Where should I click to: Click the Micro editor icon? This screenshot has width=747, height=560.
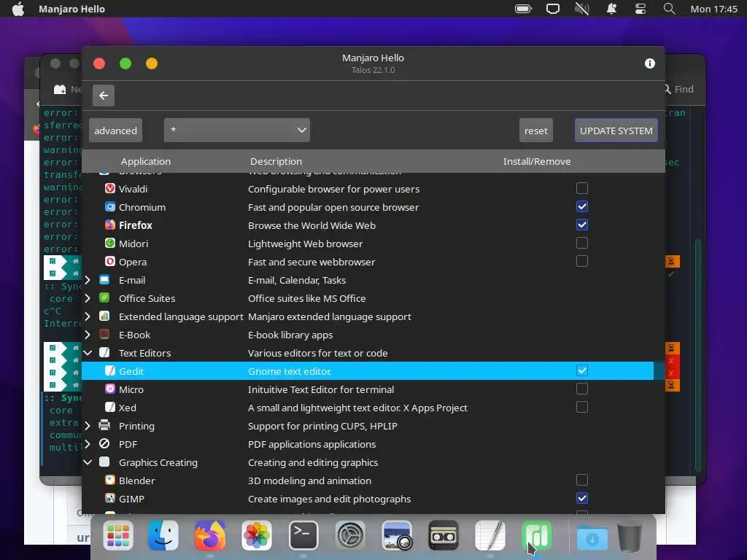(x=110, y=389)
